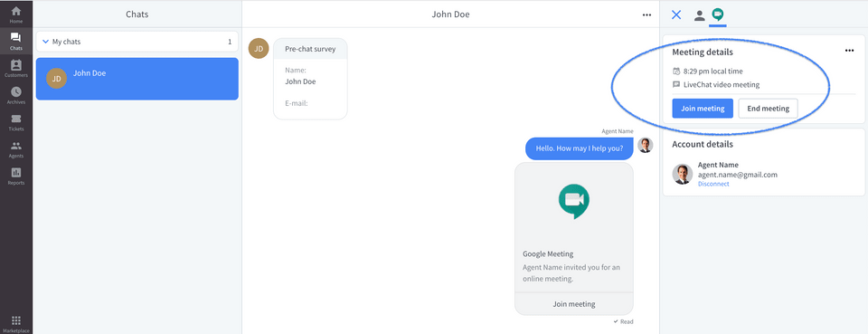Click agent.name@gmail.com email text
Screen dimensions: 868x334
point(738,175)
